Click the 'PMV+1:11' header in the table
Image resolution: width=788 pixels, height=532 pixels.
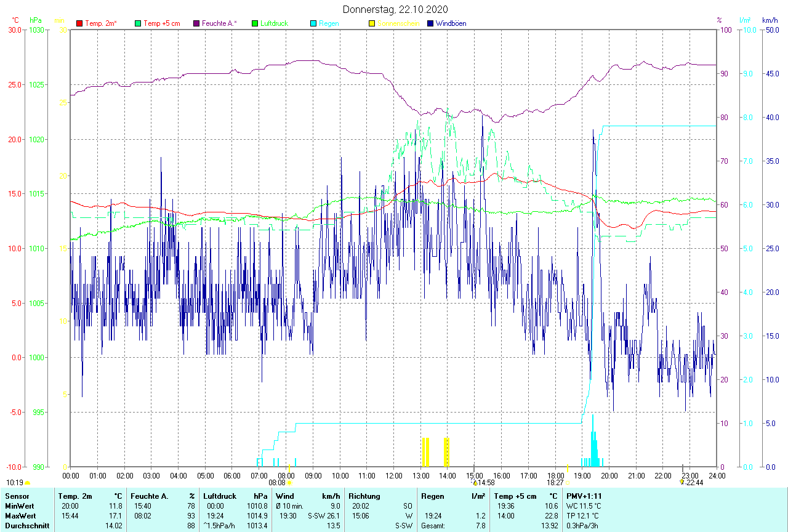[x=584, y=496]
